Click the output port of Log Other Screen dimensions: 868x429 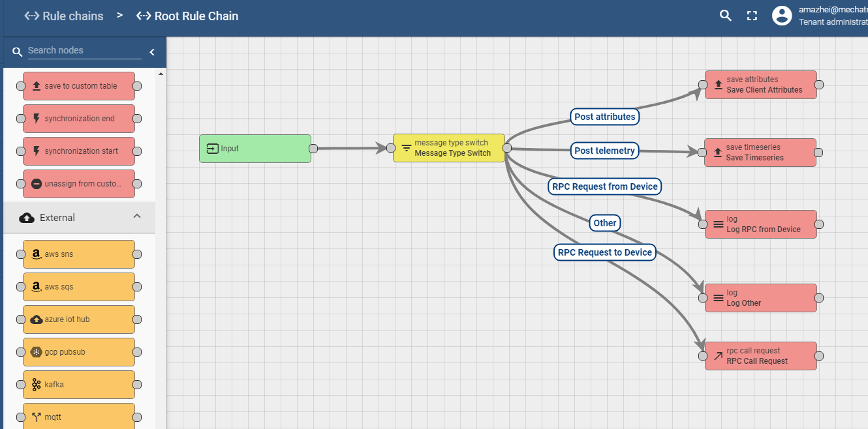pyautogui.click(x=819, y=298)
